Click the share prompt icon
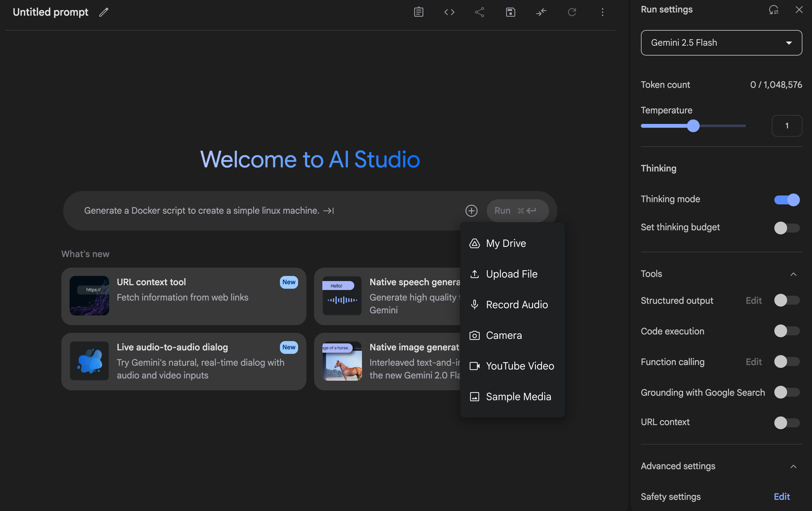This screenshot has height=511, width=812. pos(479,12)
